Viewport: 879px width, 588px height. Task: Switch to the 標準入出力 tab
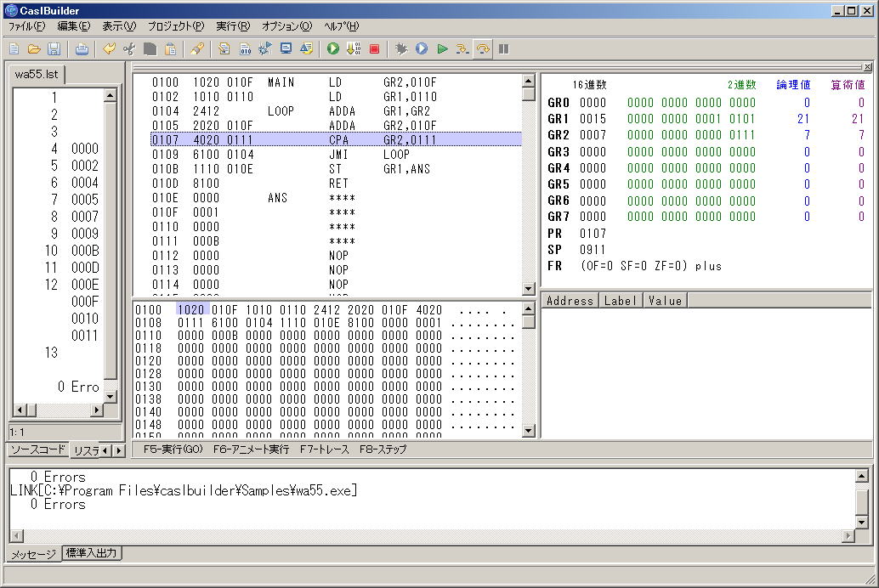(x=93, y=553)
